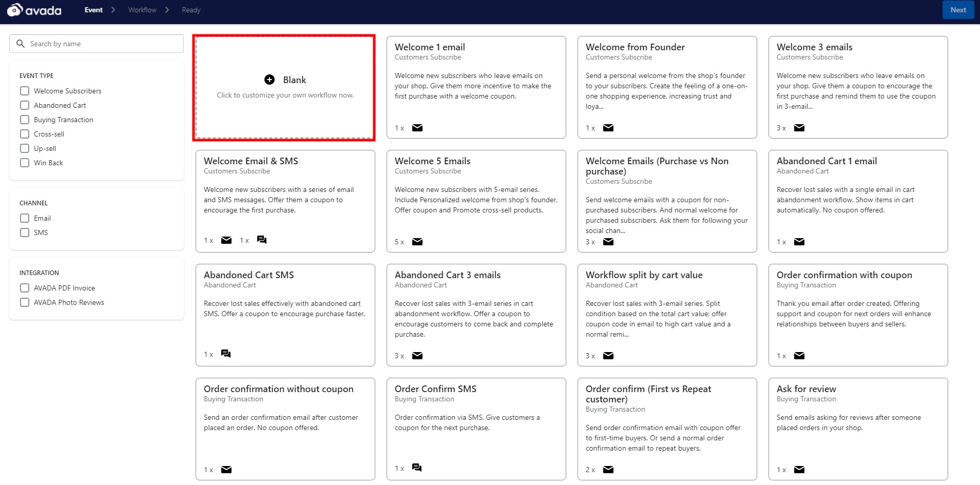Pick the Workflow split by cart value template

(666, 315)
